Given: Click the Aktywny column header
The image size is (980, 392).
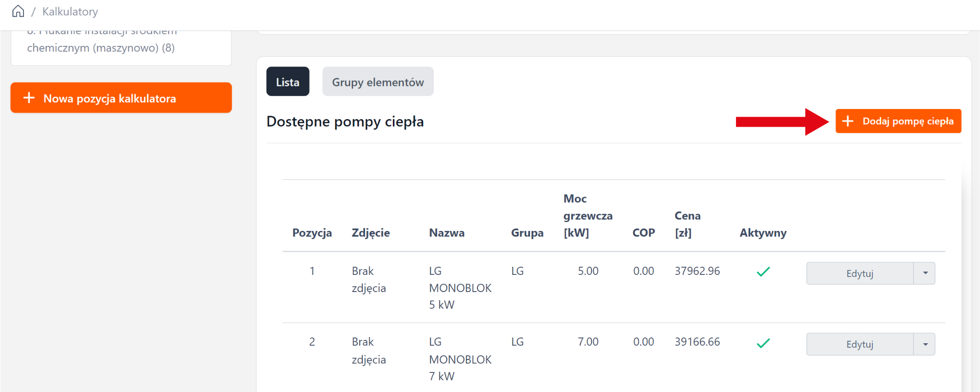Looking at the screenshot, I should (x=763, y=233).
